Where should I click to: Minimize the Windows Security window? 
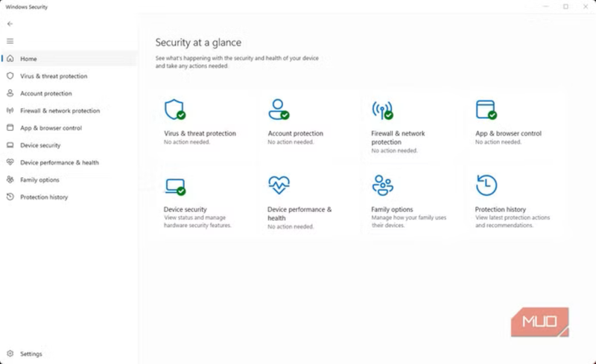[x=546, y=7]
